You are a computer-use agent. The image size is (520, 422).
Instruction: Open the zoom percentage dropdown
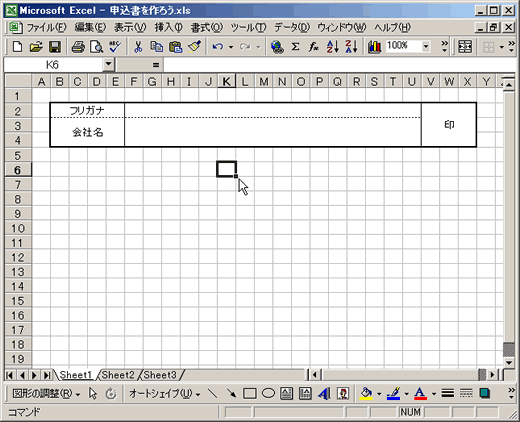426,47
